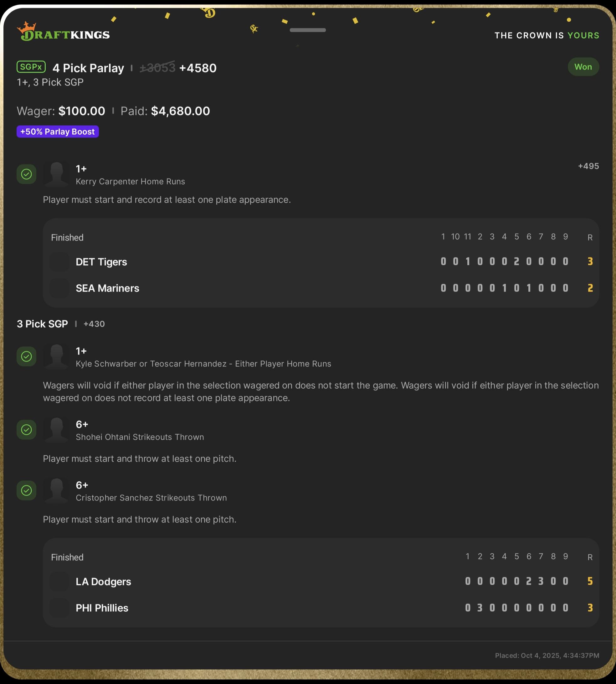Click the DraftKings crown logo
The image size is (616, 684).
[28, 28]
